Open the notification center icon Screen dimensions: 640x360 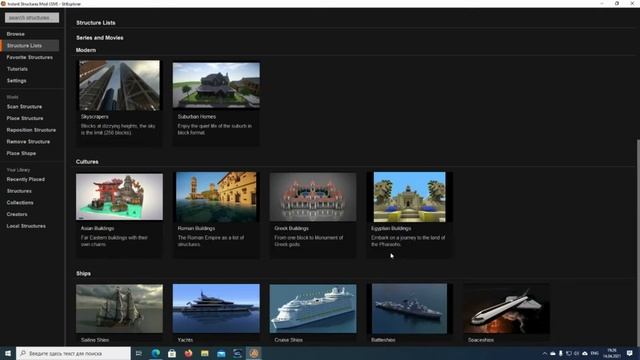(630, 353)
